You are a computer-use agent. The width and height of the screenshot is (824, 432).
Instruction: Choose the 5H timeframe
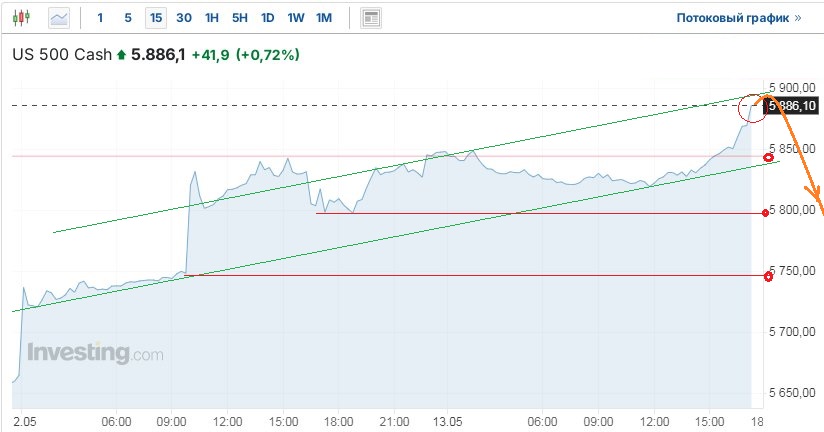(240, 18)
